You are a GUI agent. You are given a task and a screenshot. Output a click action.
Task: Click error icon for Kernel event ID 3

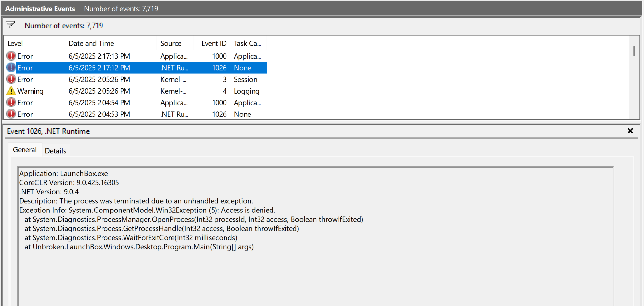tap(11, 79)
